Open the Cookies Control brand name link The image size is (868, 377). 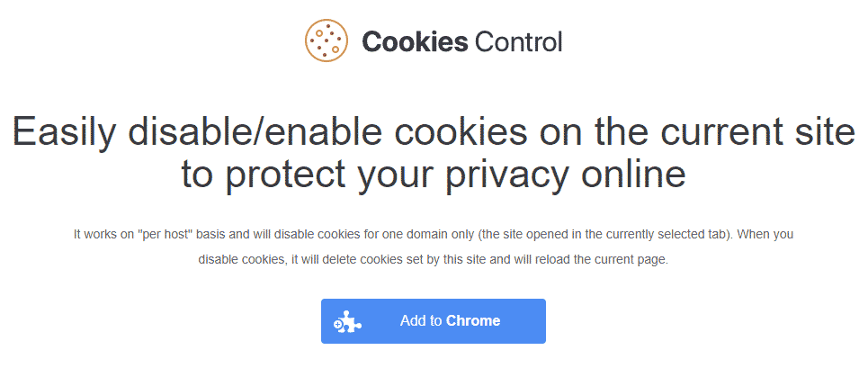pos(462,41)
